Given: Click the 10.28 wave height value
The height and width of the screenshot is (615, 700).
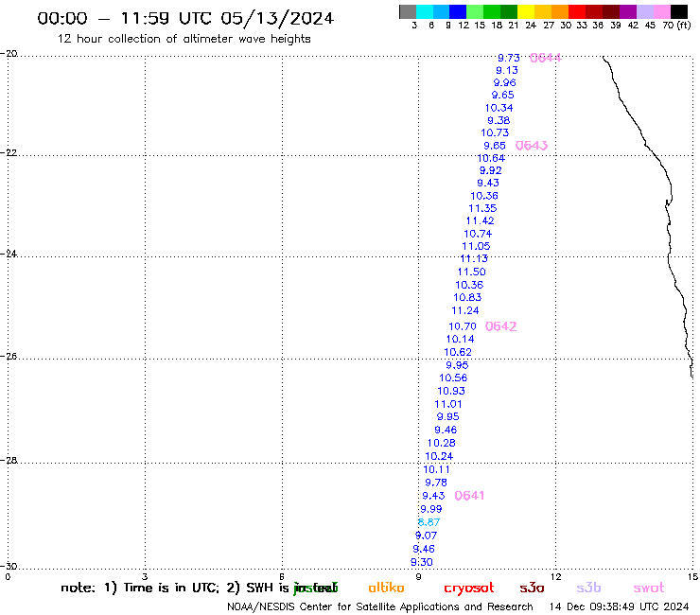Looking at the screenshot, I should click(x=441, y=444).
